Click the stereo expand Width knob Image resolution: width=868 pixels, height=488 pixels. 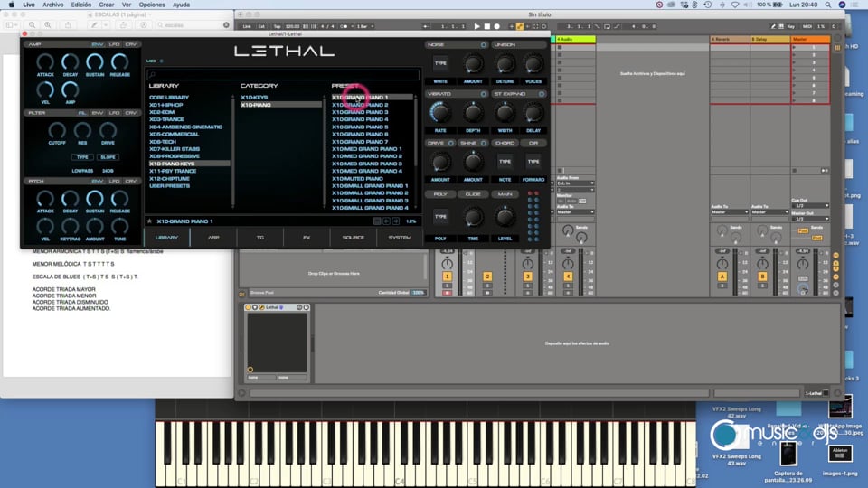[x=505, y=113]
